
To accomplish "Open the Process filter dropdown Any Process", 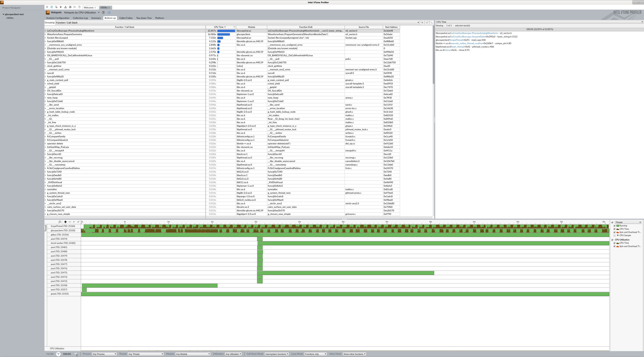I will tap(104, 354).
